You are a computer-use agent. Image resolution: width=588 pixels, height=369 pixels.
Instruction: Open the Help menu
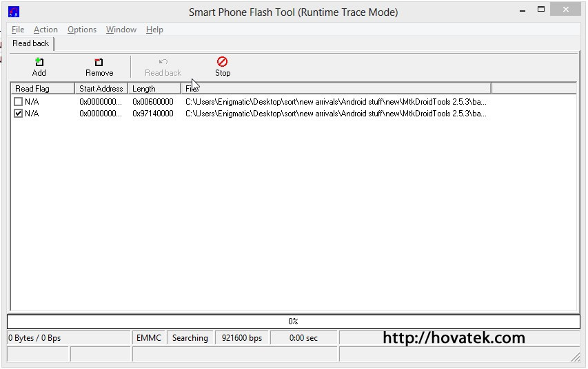tap(154, 30)
